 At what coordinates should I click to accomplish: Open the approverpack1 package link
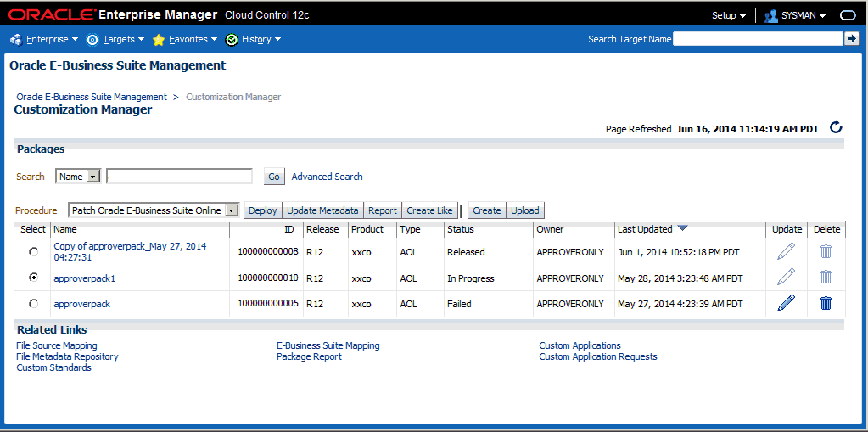85,278
